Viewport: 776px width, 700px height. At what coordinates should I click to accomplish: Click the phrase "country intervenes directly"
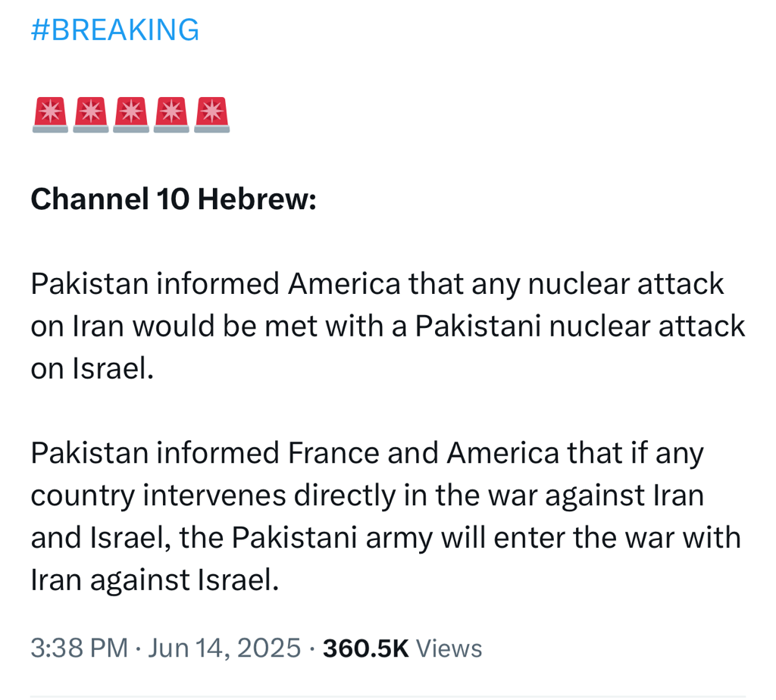pyautogui.click(x=214, y=495)
